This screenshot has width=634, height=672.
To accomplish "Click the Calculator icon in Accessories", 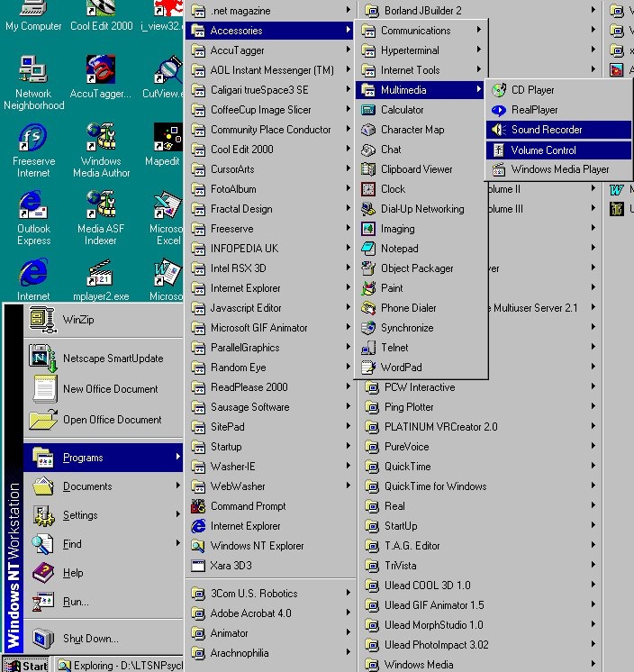I will (x=367, y=110).
